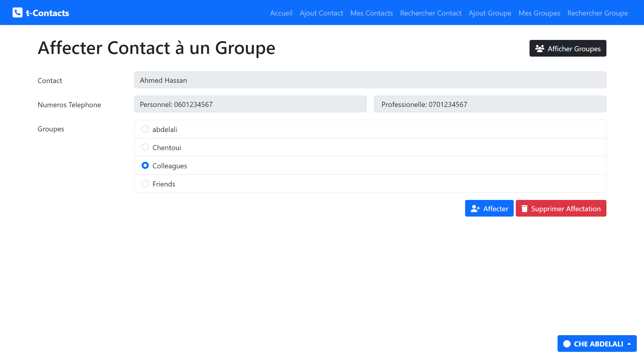The height and width of the screenshot is (359, 644).
Task: Click the 'Groupes' label
Action: pos(51,129)
